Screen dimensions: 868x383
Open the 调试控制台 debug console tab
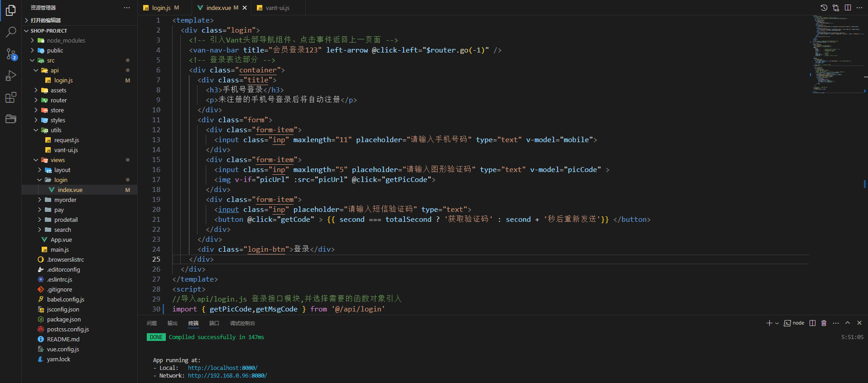pyautogui.click(x=242, y=323)
